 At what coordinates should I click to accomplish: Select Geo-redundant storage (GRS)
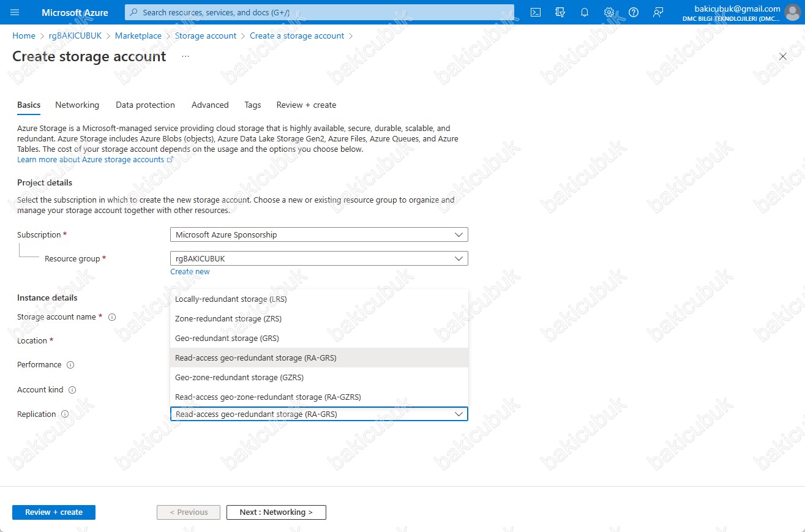click(x=319, y=339)
